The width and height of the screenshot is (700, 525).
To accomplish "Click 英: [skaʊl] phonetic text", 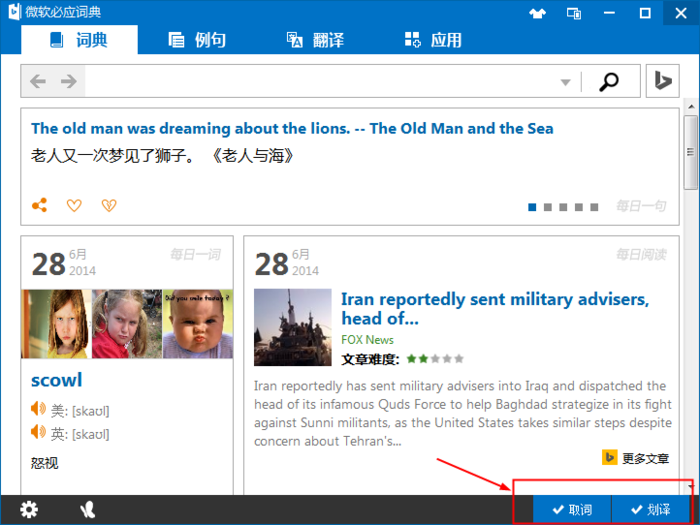I will pos(80,434).
